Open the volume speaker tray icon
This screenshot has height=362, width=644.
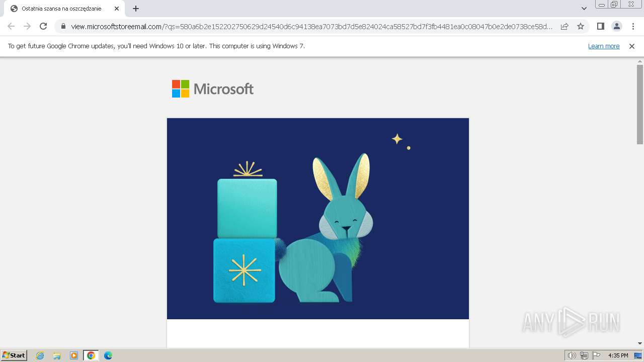pyautogui.click(x=572, y=355)
